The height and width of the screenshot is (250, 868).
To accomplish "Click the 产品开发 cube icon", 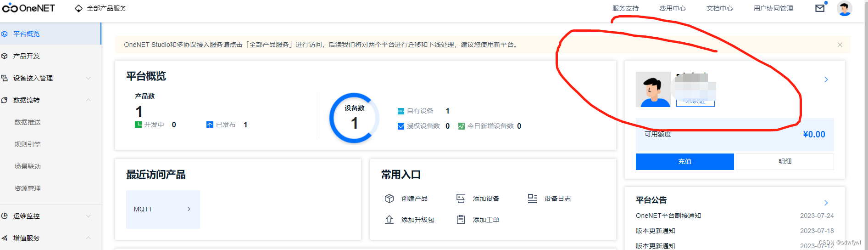I will pos(5,56).
